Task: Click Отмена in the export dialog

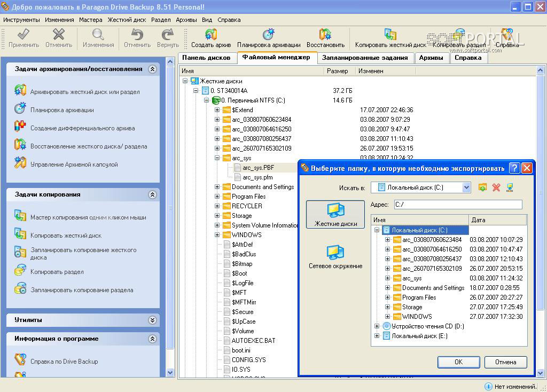Action: (x=505, y=362)
